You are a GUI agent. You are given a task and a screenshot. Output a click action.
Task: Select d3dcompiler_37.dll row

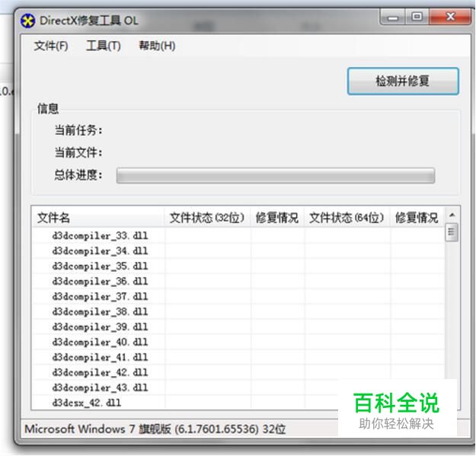point(238,296)
